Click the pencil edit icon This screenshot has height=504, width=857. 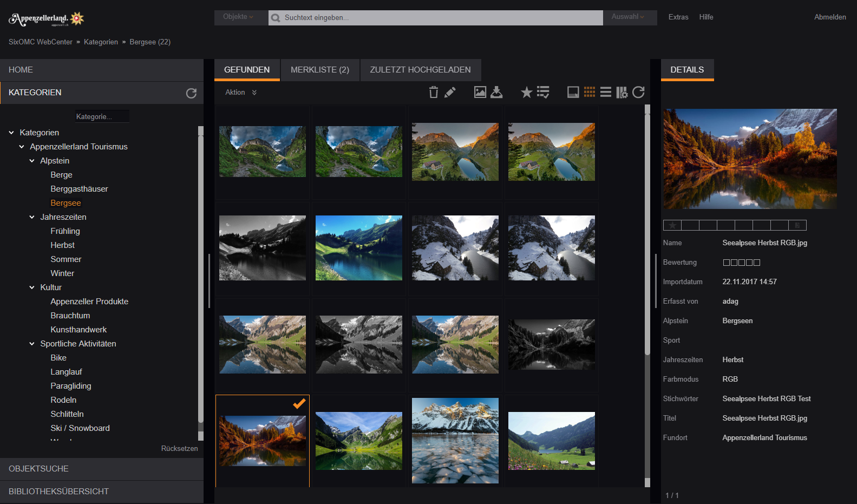(450, 93)
